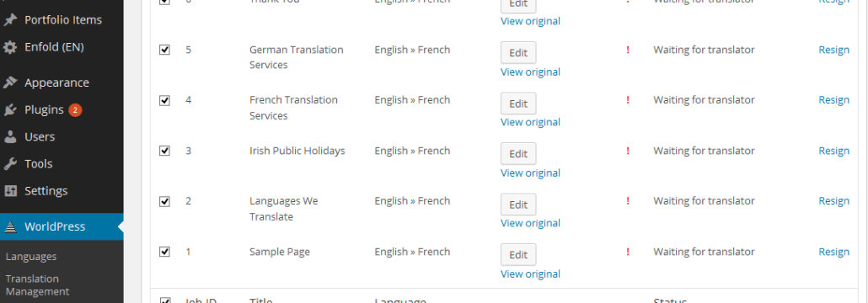The height and width of the screenshot is (303, 868).
Task: Click the Tools wrench icon
Action: [10, 163]
